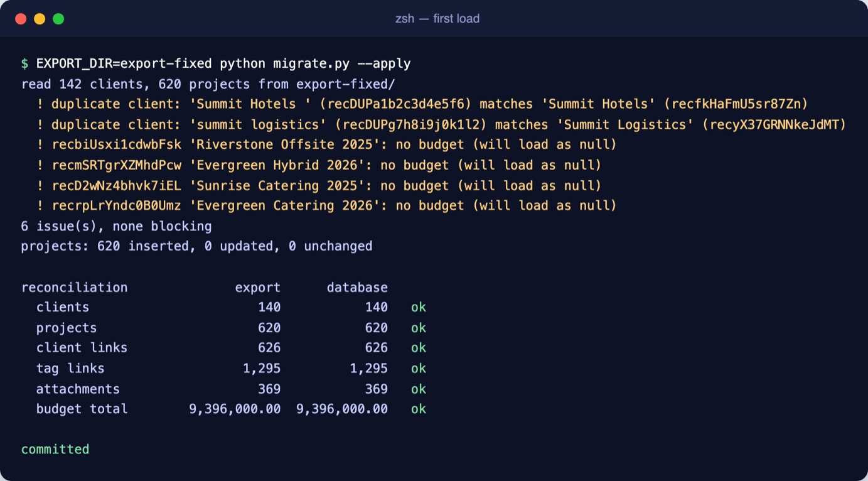Click record ID 'recyX37GRNNkeJdMT'
Screen dimensions: 868x481
coord(774,125)
